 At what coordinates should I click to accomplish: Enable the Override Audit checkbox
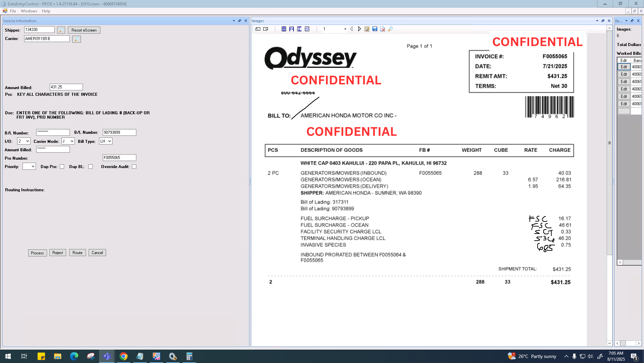[x=134, y=167]
